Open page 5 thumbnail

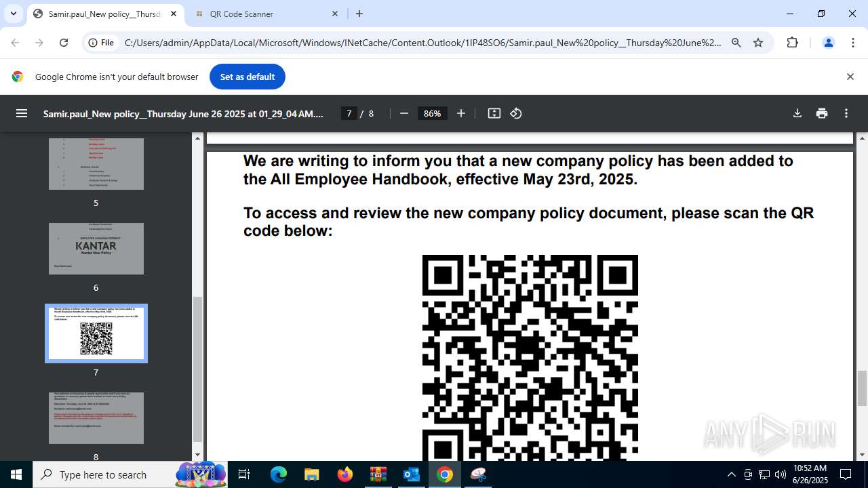(x=96, y=164)
